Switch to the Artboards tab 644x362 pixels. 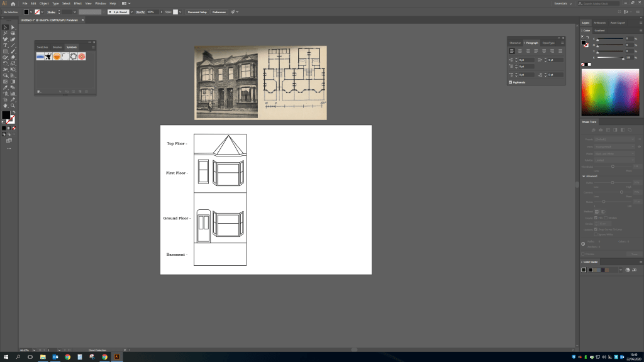coord(601,23)
